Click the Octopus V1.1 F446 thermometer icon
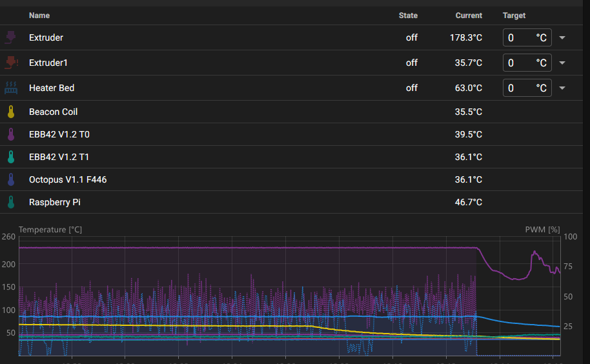Viewport: 590px width, 364px height. click(x=11, y=179)
